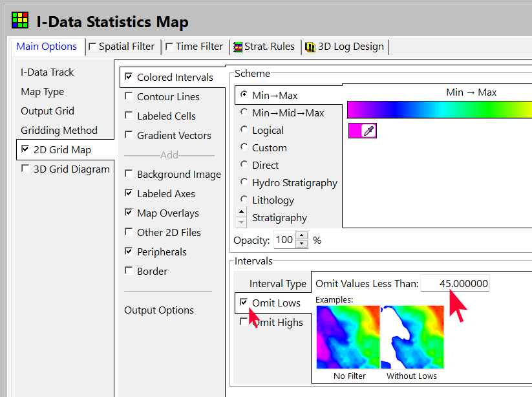Click Output Options in the list
The width and height of the screenshot is (532, 397).
pyautogui.click(x=159, y=310)
